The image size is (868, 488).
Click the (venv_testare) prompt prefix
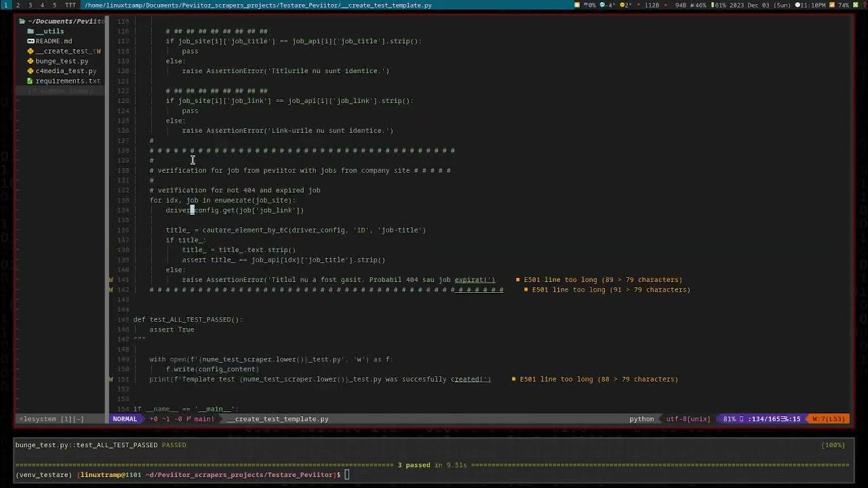point(43,474)
